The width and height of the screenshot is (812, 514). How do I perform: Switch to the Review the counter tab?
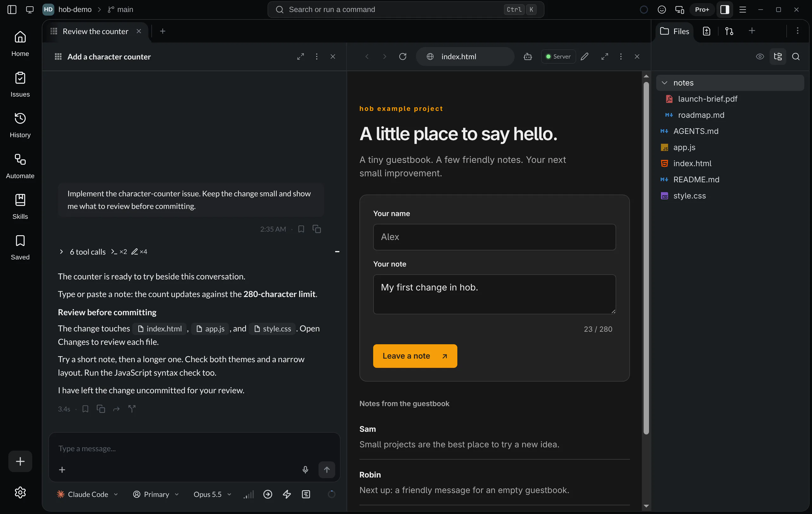pyautogui.click(x=95, y=31)
